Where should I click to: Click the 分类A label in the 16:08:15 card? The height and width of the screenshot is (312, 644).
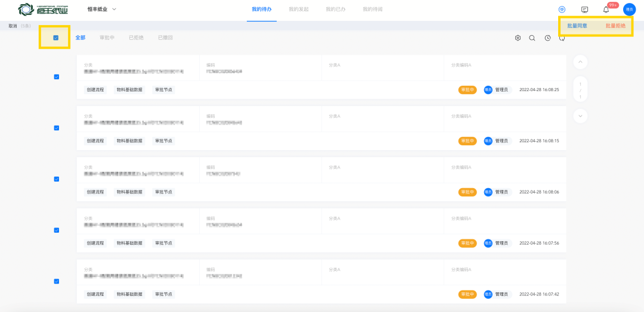coord(335,117)
